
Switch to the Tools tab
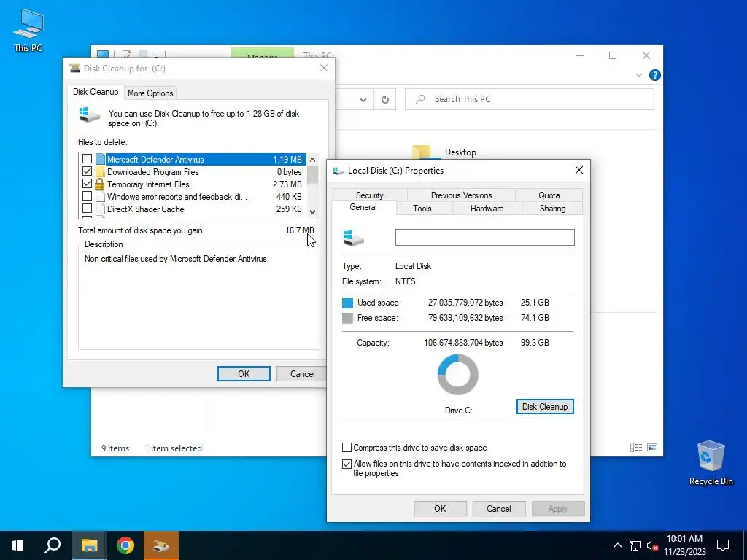click(x=422, y=209)
